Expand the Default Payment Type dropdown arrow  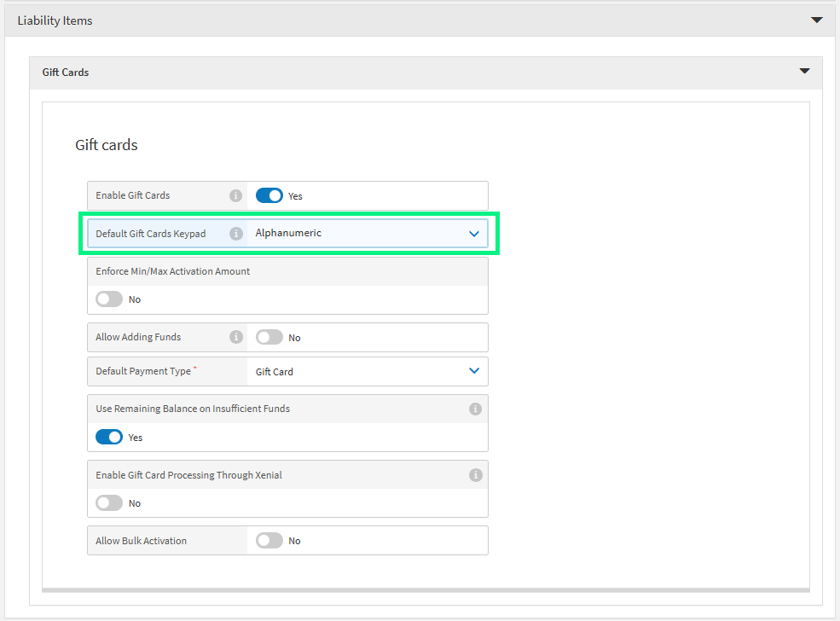[474, 371]
